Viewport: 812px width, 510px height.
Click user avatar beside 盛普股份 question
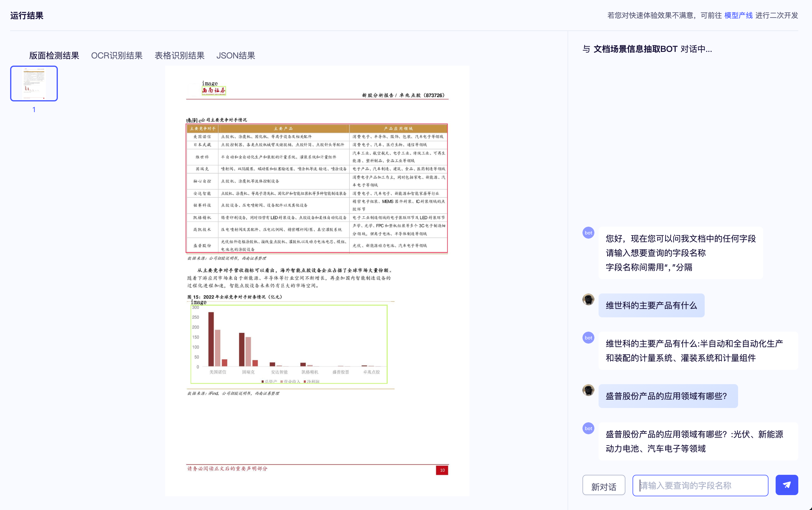[x=588, y=390]
